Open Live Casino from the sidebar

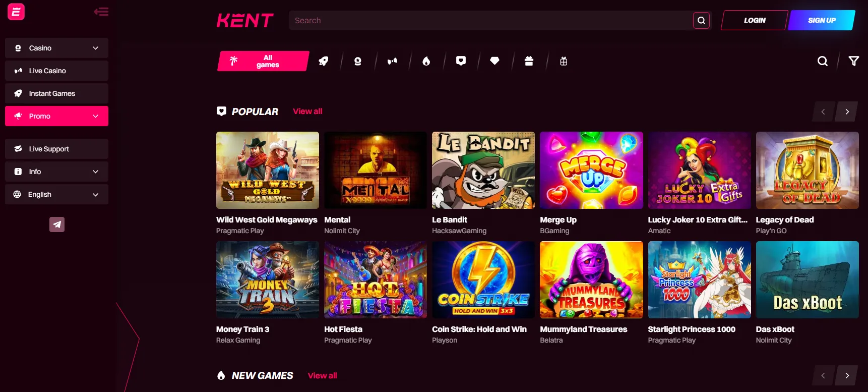tap(56, 71)
